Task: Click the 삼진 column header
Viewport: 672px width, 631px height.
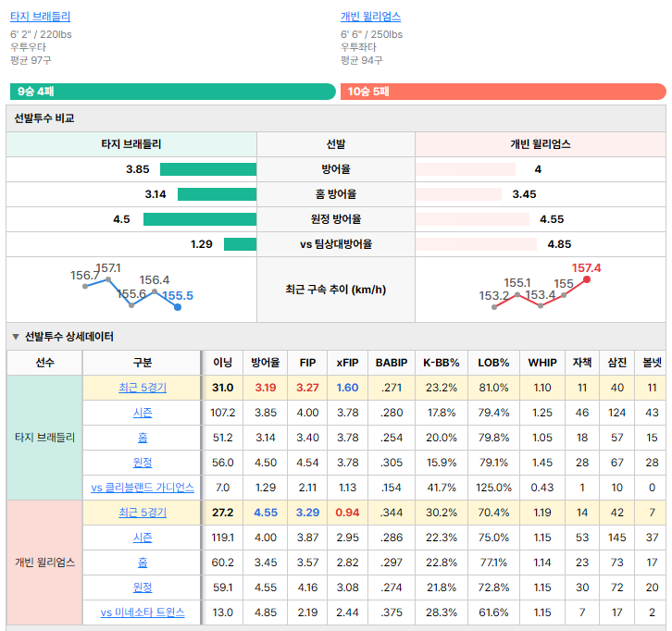Action: point(617,363)
